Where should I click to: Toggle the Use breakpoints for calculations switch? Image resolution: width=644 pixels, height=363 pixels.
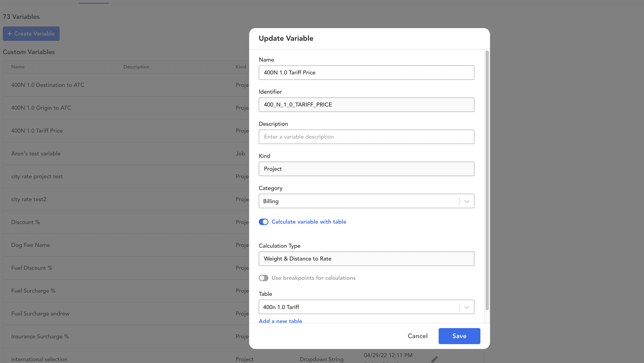click(x=264, y=278)
